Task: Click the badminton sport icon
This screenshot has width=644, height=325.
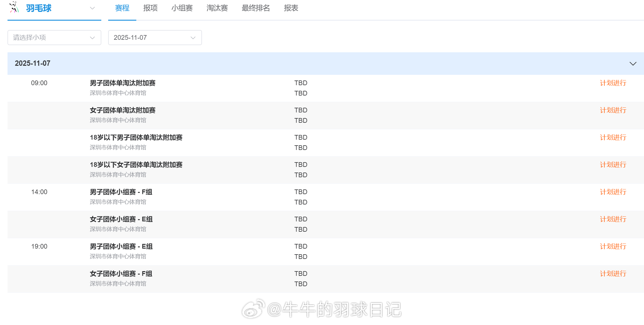Action: [13, 8]
